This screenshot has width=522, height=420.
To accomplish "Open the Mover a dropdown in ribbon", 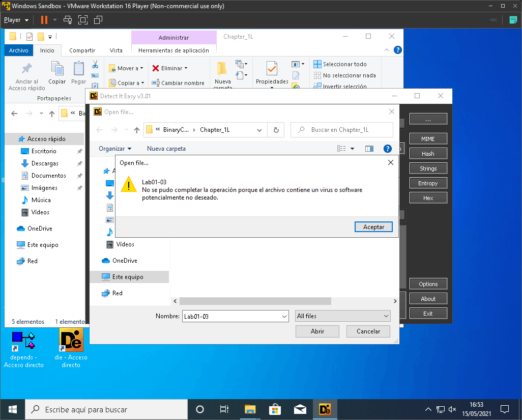I will (126, 68).
